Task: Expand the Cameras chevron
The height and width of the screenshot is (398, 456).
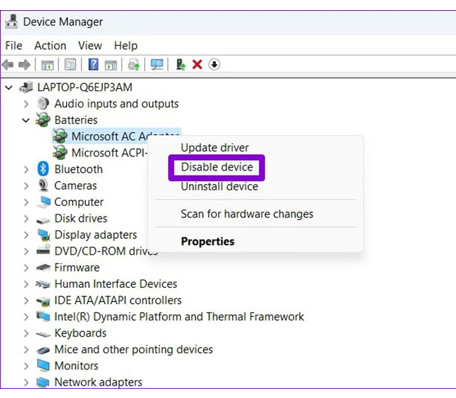Action: point(26,186)
